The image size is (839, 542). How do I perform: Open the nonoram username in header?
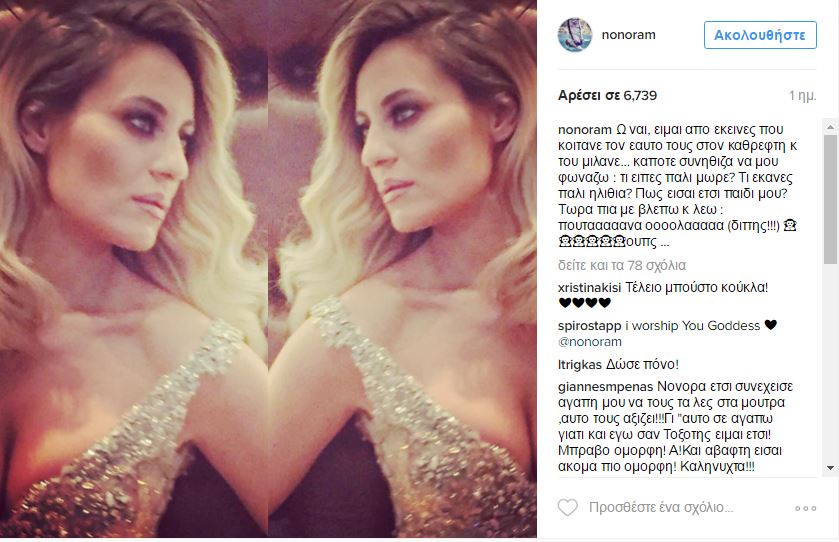[628, 35]
